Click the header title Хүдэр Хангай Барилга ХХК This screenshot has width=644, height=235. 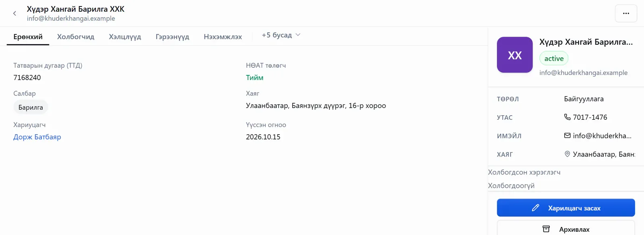point(76,9)
